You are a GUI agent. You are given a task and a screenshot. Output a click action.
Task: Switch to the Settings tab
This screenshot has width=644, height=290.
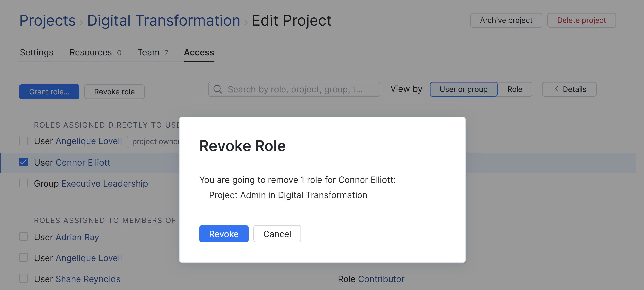[x=36, y=52]
